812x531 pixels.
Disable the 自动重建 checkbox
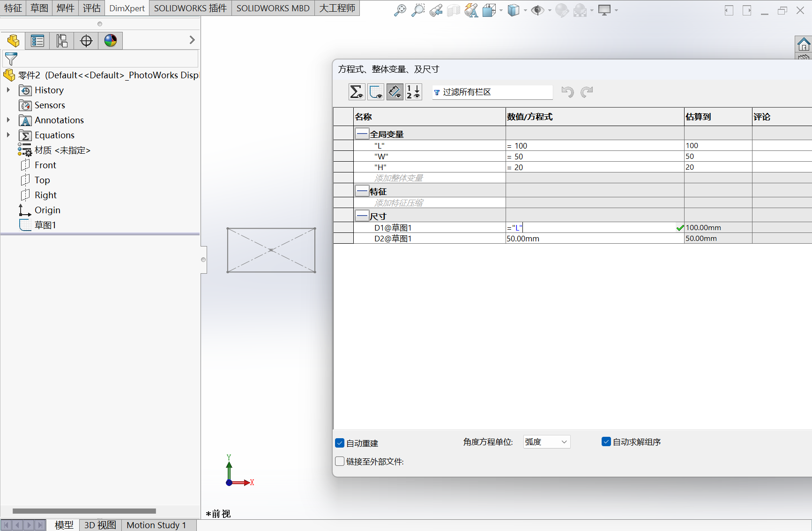(340, 443)
